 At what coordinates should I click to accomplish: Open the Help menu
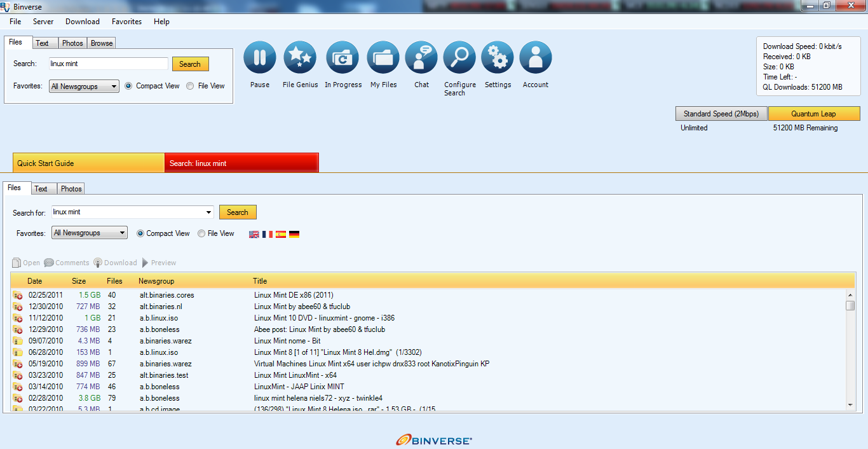[161, 22]
